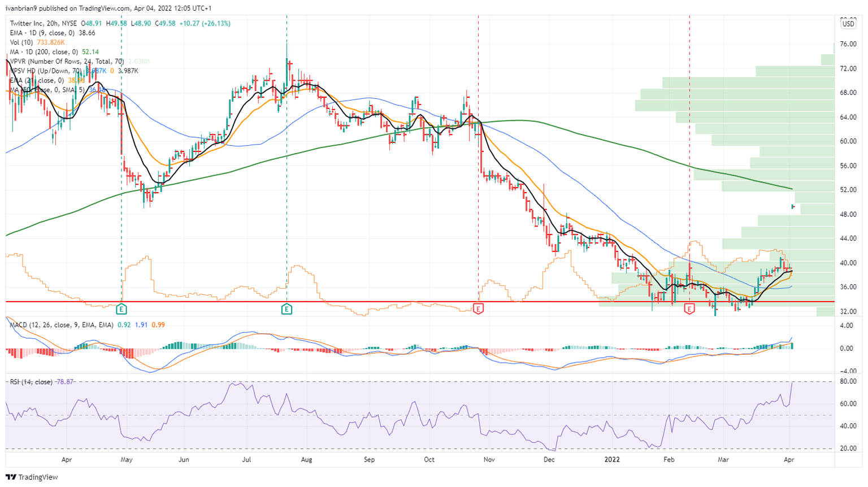868x487 pixels.
Task: Click the 48.00 price axis label
Action: (848, 214)
